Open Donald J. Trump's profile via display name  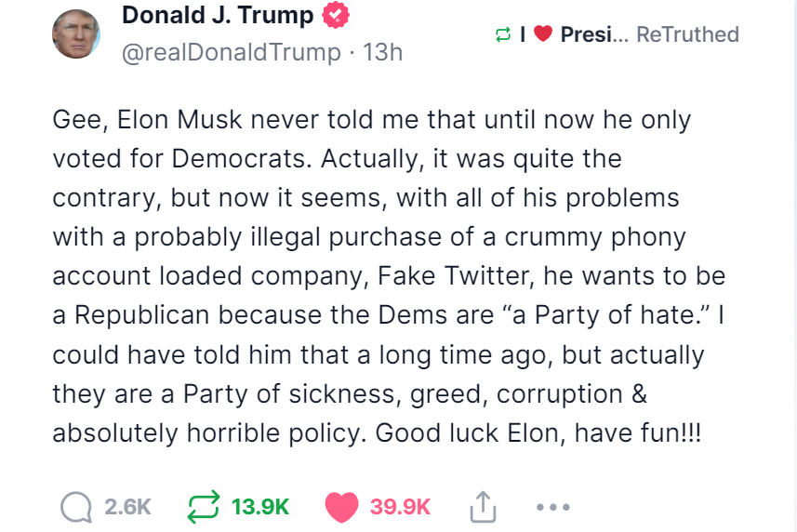(218, 16)
